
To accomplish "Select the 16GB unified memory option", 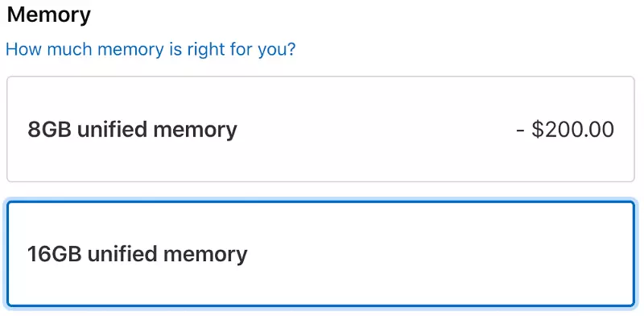I will click(320, 254).
